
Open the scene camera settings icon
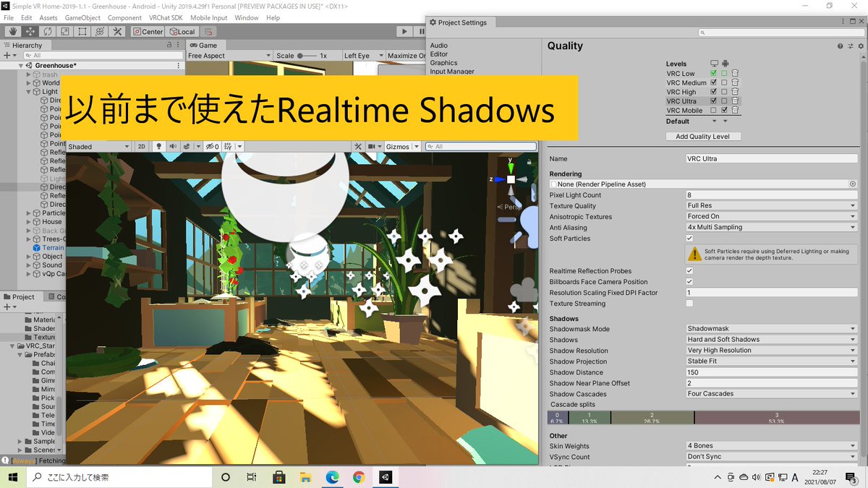pos(372,146)
